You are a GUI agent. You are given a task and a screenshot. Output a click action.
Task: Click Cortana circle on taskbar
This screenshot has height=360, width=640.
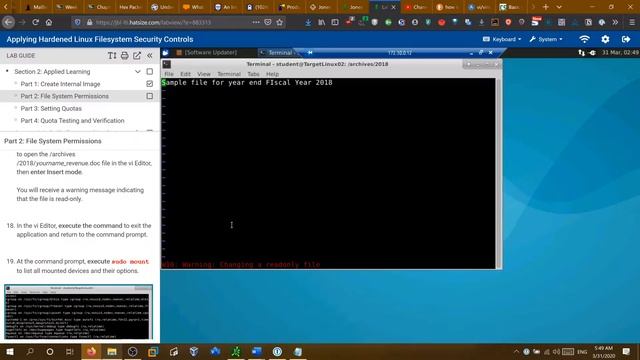tap(50, 351)
